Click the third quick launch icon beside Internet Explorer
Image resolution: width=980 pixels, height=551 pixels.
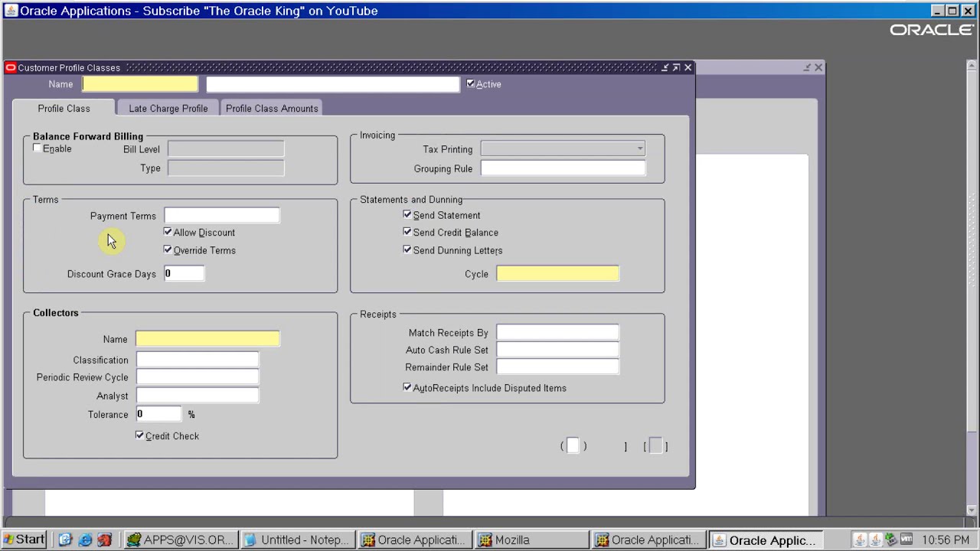point(105,540)
